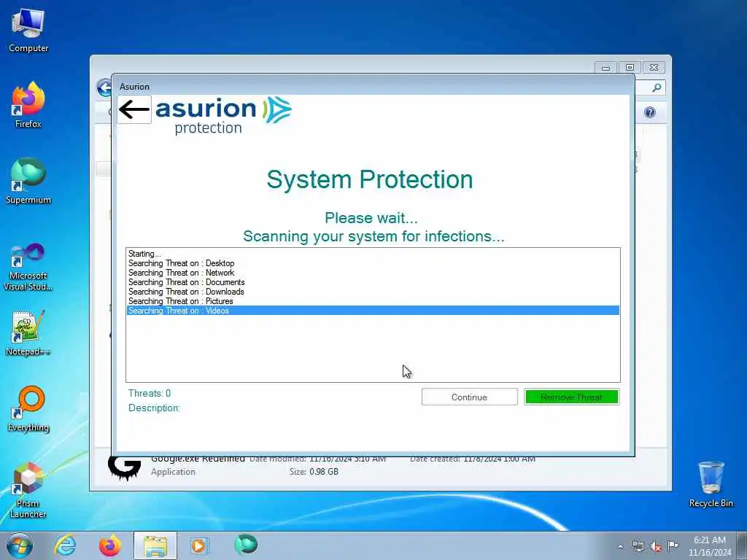Viewport: 747px width, 560px height.
Task: Click the Explorer window help icon
Action: (x=650, y=112)
